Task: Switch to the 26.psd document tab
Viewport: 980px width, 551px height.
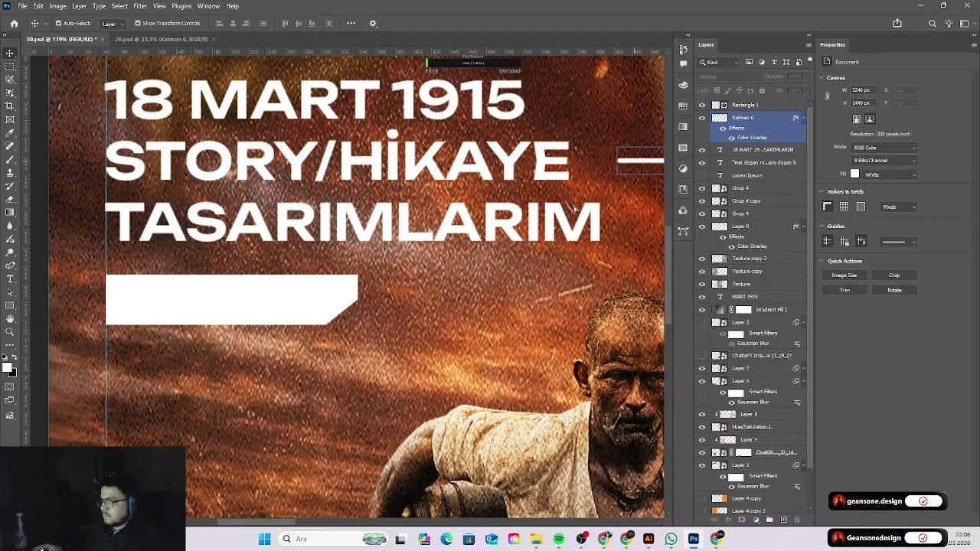Action: point(161,39)
